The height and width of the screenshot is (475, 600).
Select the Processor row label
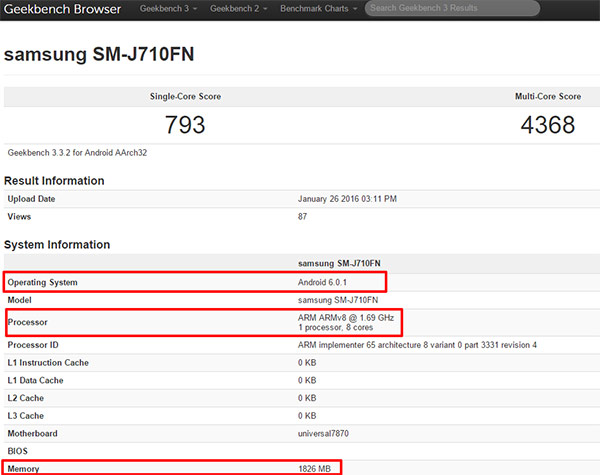[28, 322]
